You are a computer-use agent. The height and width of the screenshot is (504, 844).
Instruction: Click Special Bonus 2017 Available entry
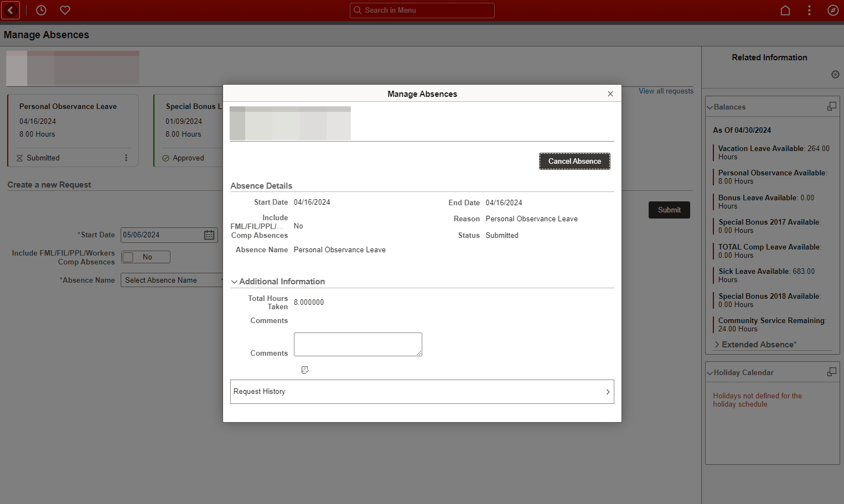point(774,226)
